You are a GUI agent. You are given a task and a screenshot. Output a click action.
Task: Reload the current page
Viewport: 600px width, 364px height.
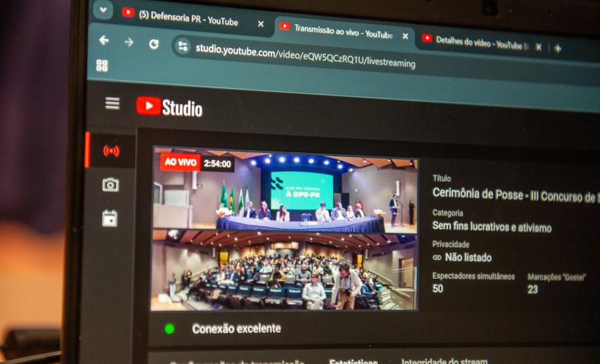click(x=154, y=45)
